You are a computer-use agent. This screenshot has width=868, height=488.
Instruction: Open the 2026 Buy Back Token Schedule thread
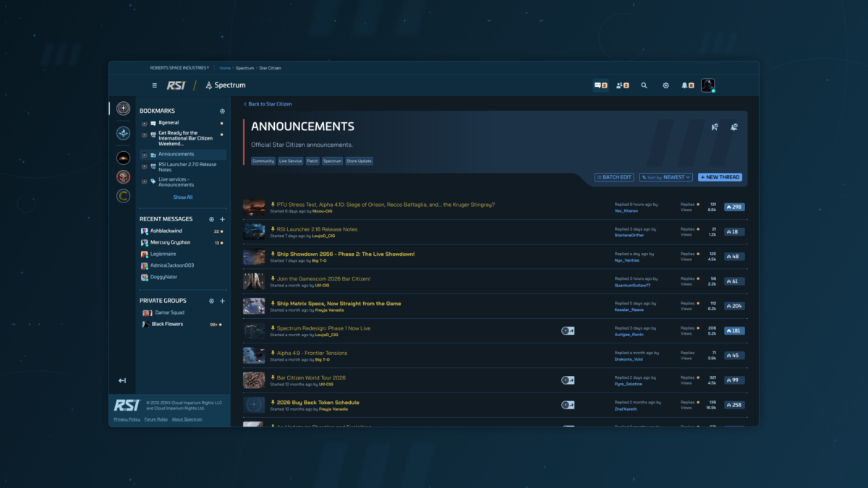(318, 403)
